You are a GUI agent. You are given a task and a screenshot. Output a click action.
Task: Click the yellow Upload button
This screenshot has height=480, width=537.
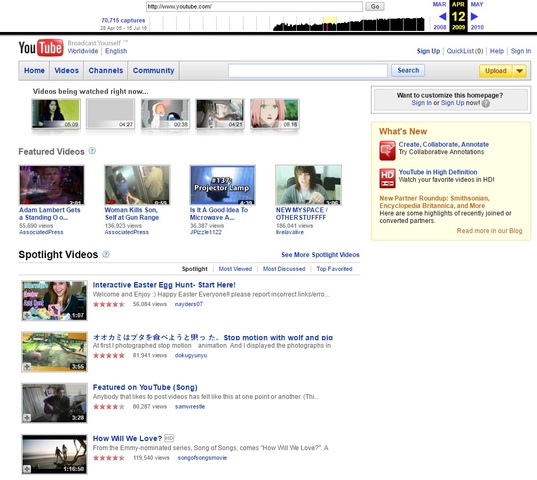point(496,71)
